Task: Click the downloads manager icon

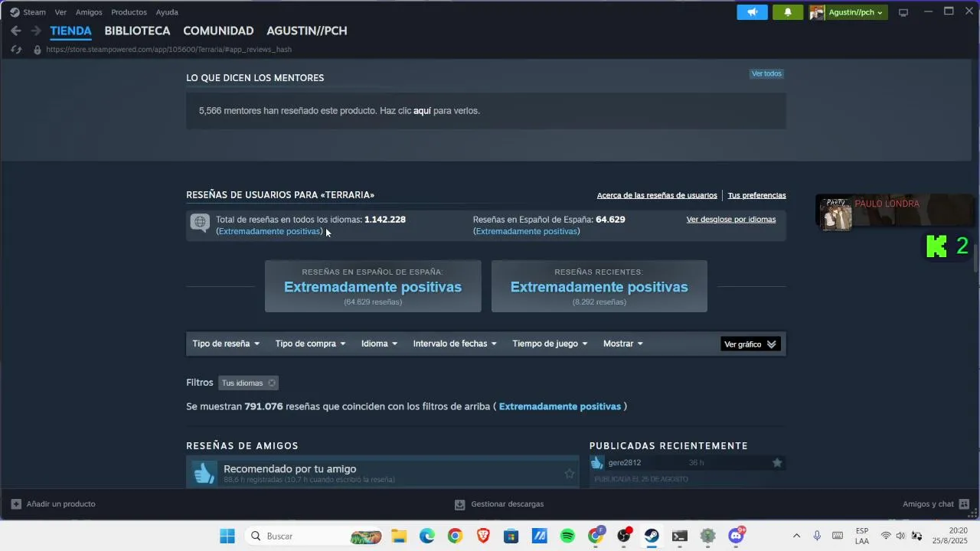Action: click(x=459, y=504)
